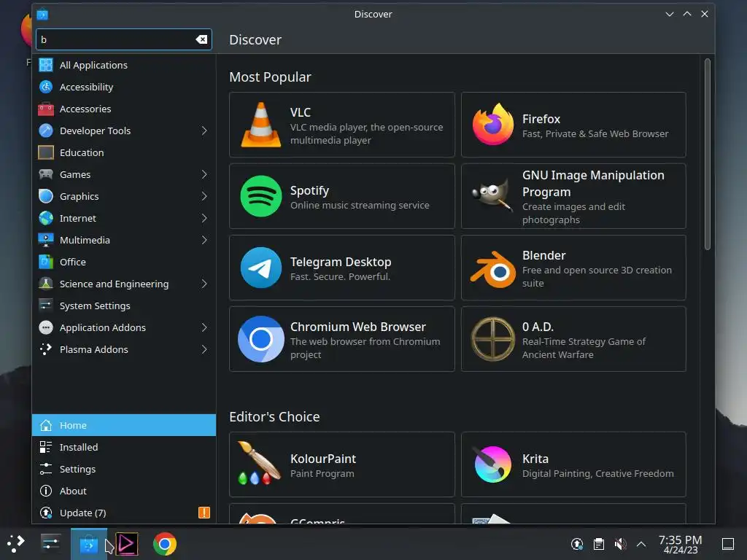Expand the Graphics category

click(x=204, y=196)
